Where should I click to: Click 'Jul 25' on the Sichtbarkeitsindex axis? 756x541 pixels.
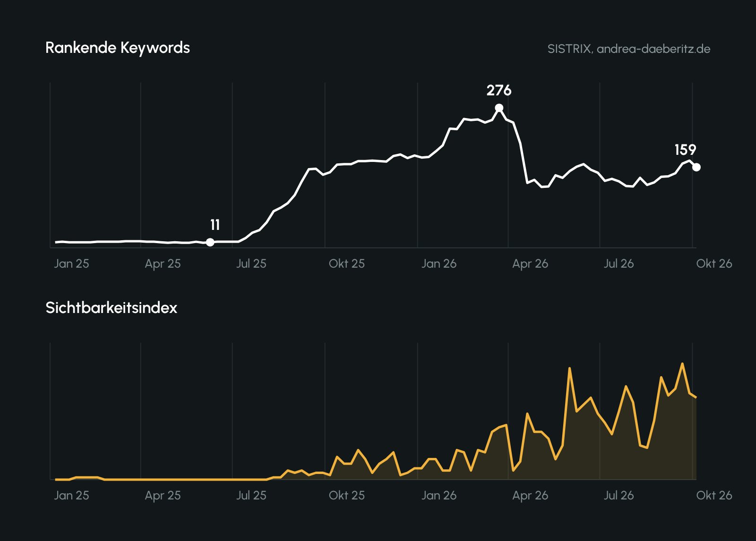click(x=251, y=495)
